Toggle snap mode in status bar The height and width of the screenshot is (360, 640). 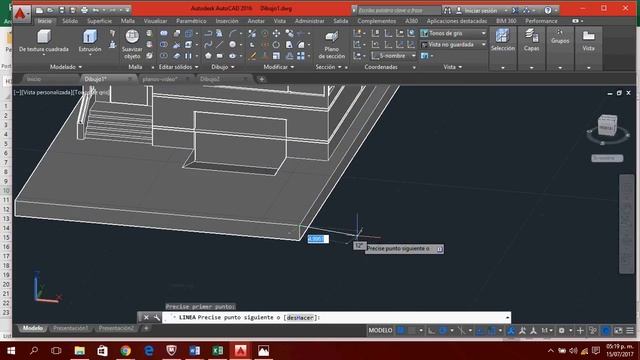pos(412,330)
